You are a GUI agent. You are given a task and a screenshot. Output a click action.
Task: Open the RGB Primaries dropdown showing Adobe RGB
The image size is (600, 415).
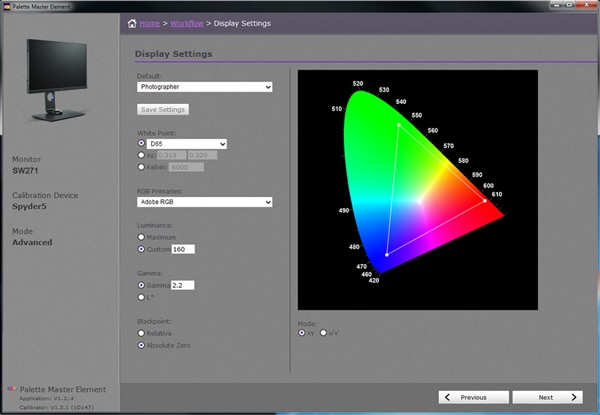[204, 202]
